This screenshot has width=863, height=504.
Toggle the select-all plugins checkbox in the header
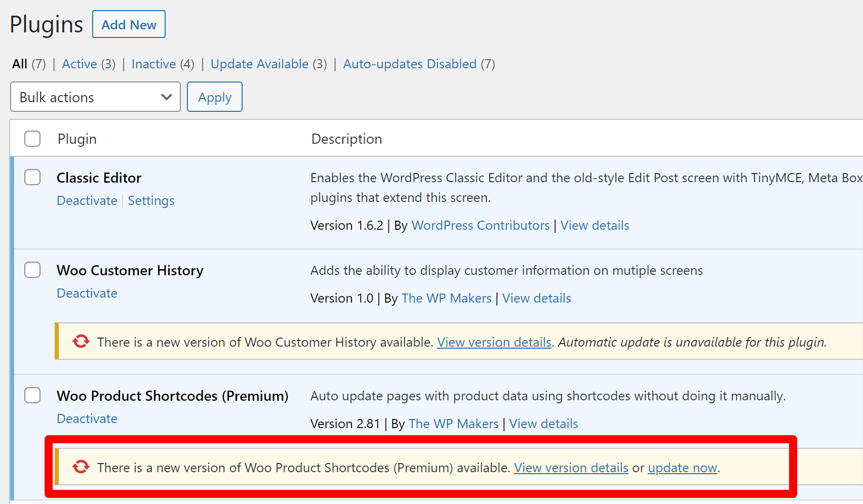[x=32, y=138]
